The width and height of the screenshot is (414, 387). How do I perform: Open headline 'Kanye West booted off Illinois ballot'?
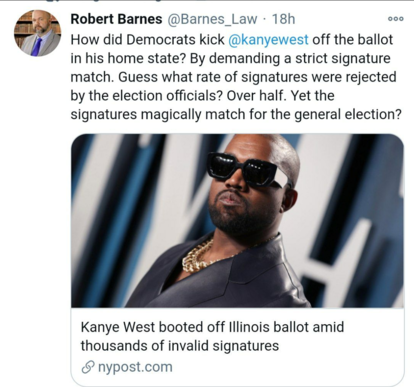pyautogui.click(x=212, y=327)
